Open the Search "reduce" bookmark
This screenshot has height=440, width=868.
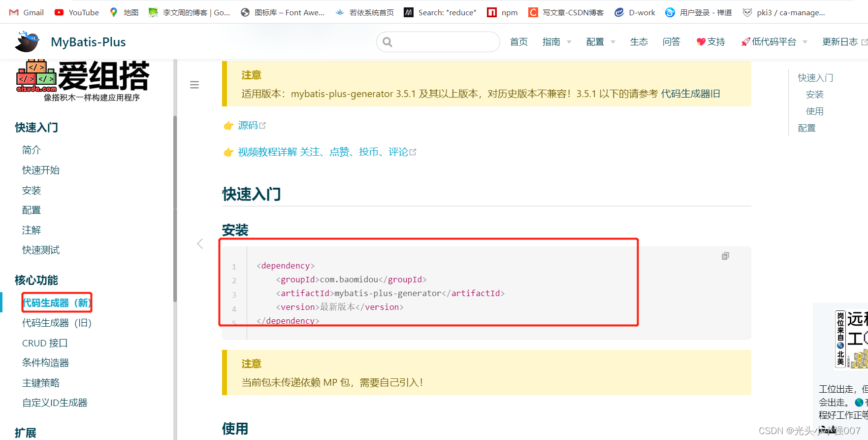point(440,12)
